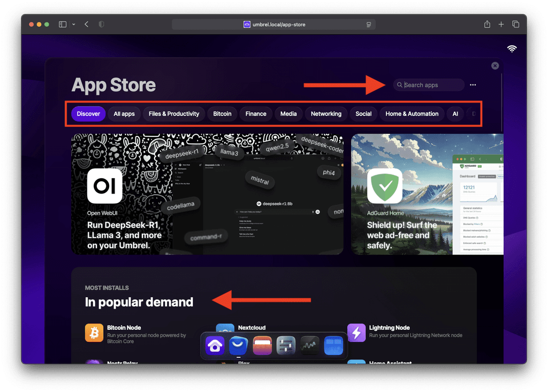The width and height of the screenshot is (548, 392).
Task: Close the App Store overlay with the X
Action: click(x=495, y=66)
